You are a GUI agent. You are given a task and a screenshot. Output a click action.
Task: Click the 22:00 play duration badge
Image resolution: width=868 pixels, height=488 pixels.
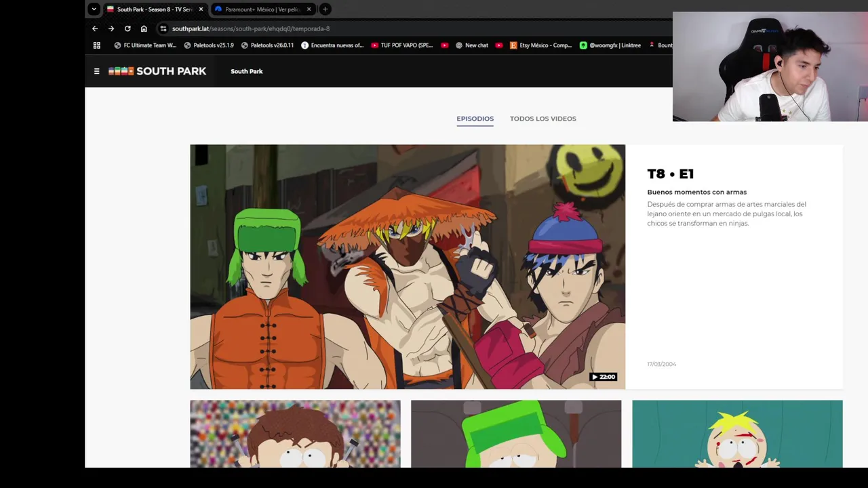click(x=603, y=377)
